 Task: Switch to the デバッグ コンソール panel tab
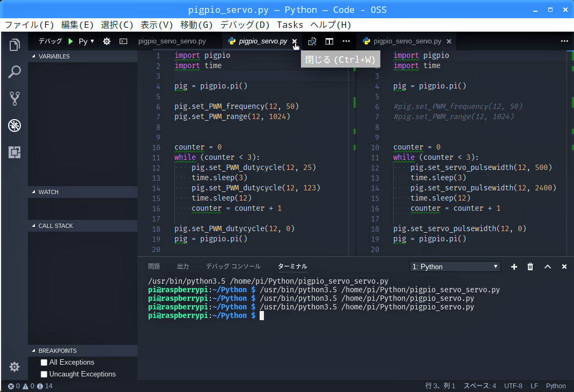point(233,267)
